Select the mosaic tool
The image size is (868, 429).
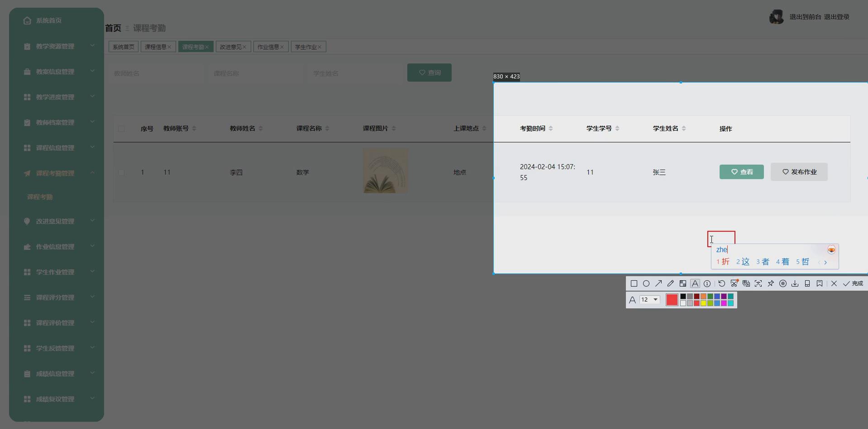683,283
